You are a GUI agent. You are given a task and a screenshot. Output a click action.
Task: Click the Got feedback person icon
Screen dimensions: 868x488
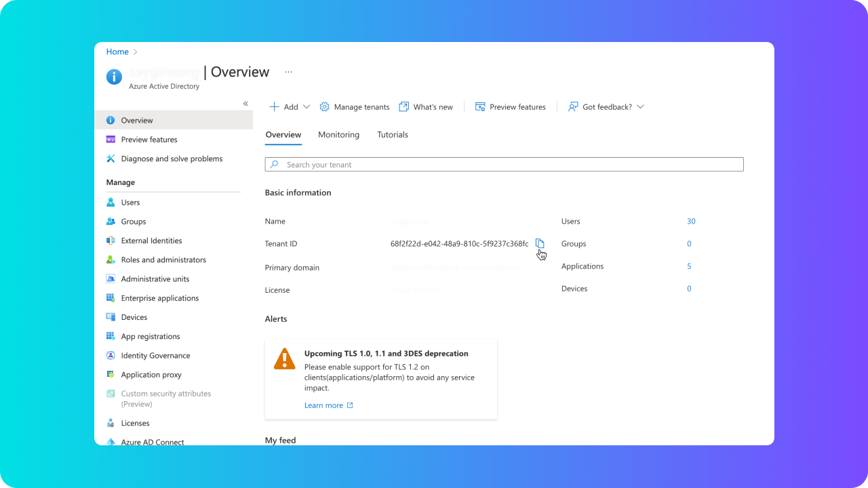tap(573, 107)
